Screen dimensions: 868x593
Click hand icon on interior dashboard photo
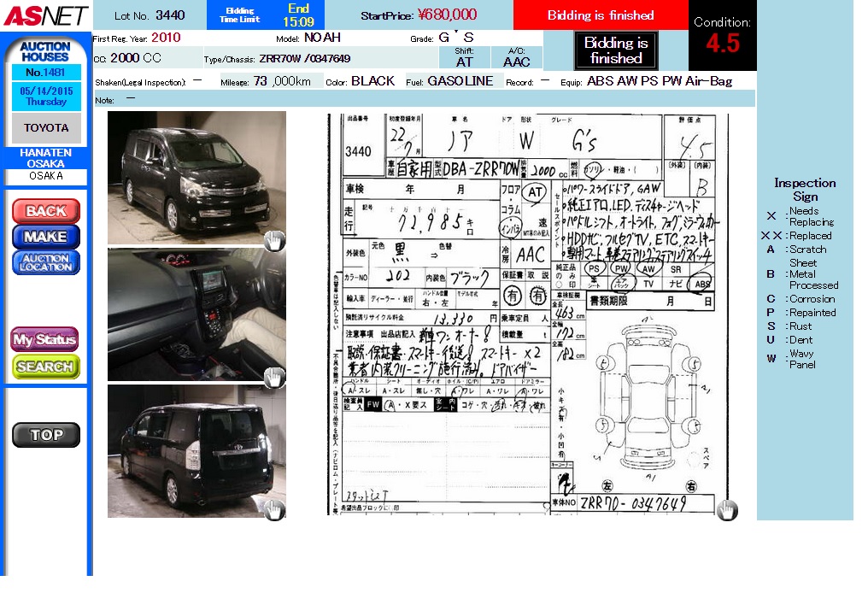click(x=273, y=376)
